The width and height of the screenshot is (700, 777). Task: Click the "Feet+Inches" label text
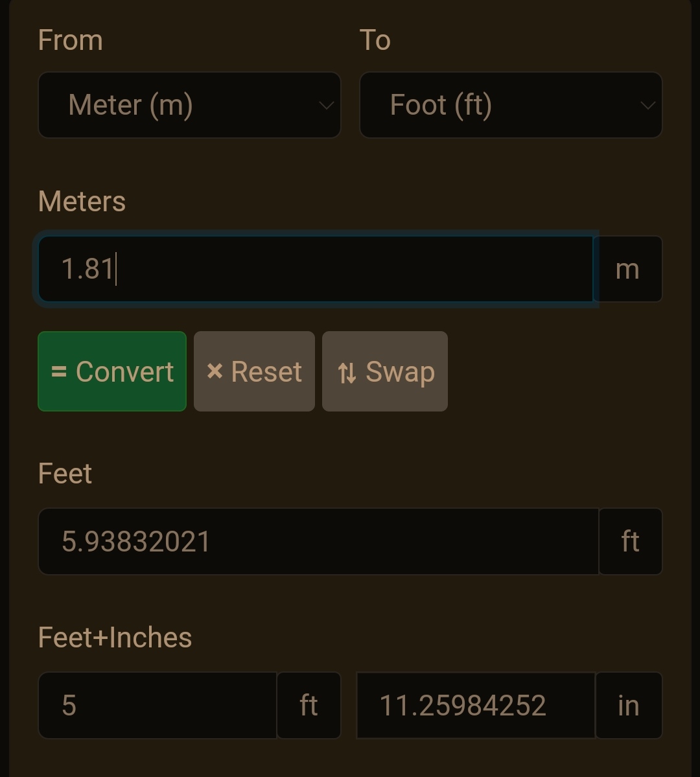click(115, 638)
